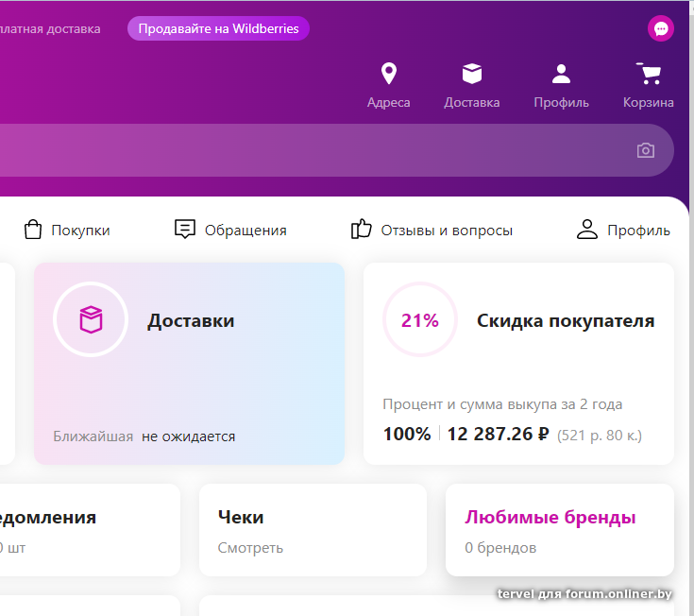This screenshot has width=694, height=616.
Task: Click the Профиль outline user icon in menu
Action: coord(587,230)
